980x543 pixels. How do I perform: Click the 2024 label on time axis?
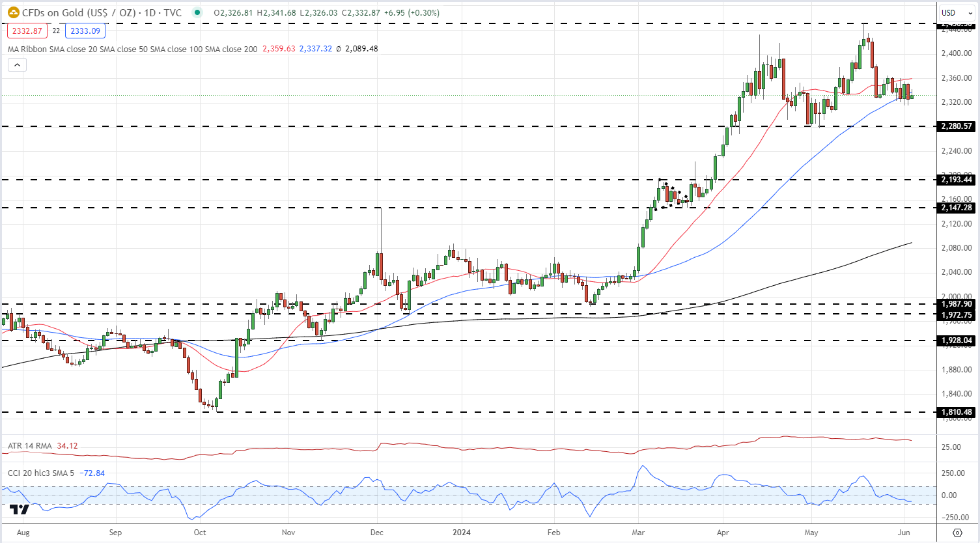click(x=462, y=533)
